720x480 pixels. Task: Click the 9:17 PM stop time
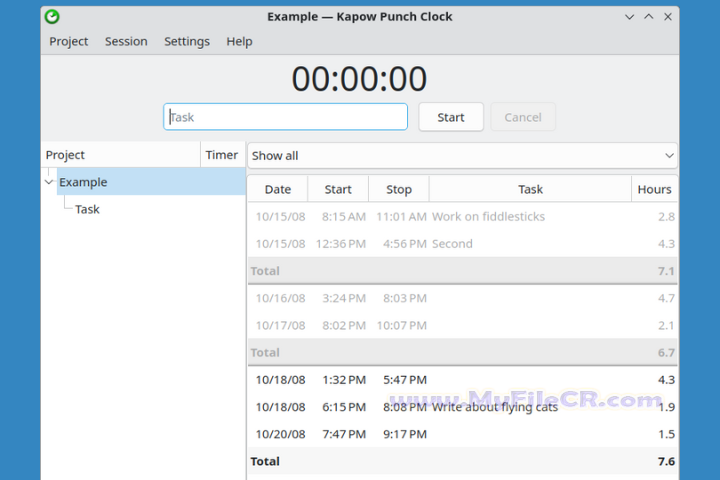pos(405,434)
